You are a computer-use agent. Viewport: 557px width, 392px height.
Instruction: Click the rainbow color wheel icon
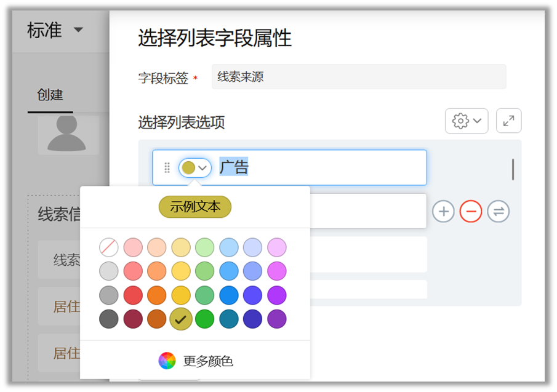167,361
